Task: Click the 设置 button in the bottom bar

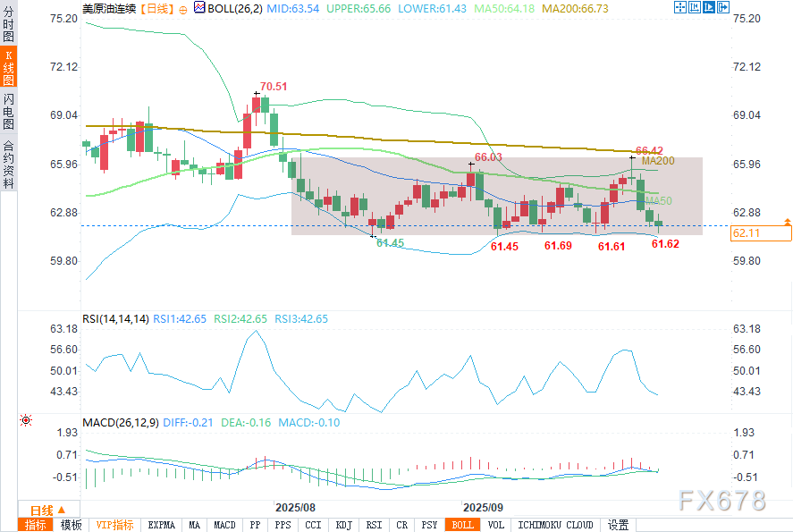Action: pos(618,525)
